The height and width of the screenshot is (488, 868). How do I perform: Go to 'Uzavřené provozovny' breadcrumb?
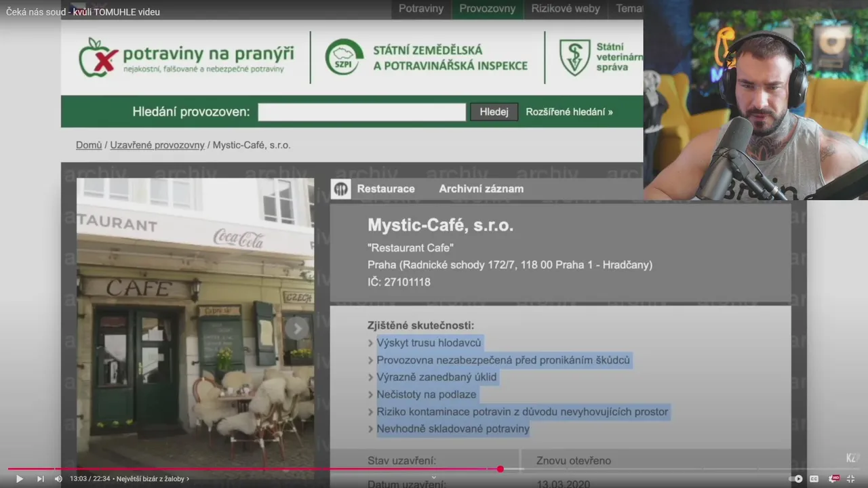tap(157, 145)
